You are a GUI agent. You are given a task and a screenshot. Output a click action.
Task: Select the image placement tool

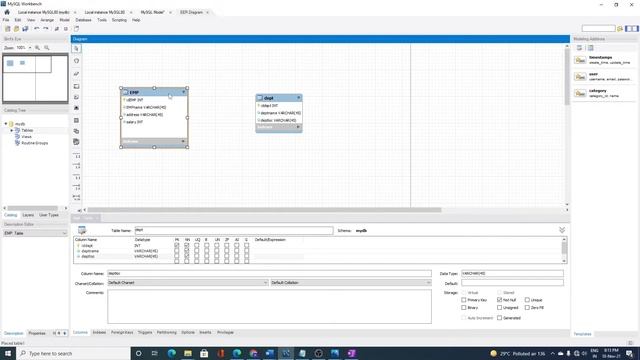[x=76, y=108]
